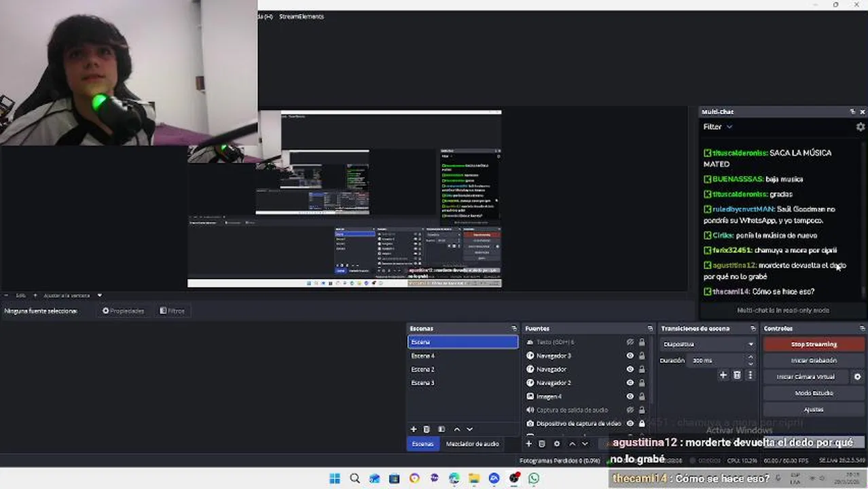Image resolution: width=868 pixels, height=489 pixels.
Task: Open scene filters icon in Escenas toolbar
Action: point(441,429)
